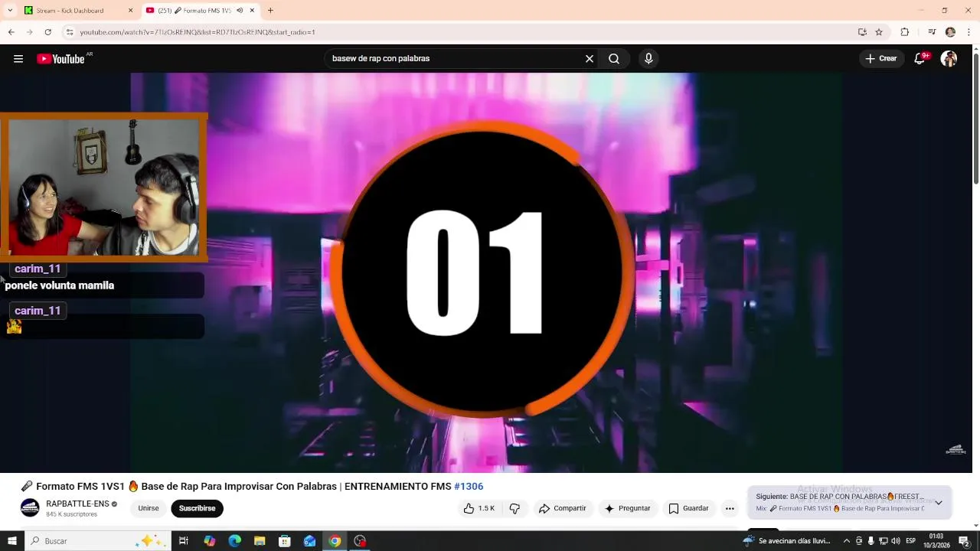980x551 pixels.
Task: Open Chrome profile avatar
Action: click(x=950, y=32)
